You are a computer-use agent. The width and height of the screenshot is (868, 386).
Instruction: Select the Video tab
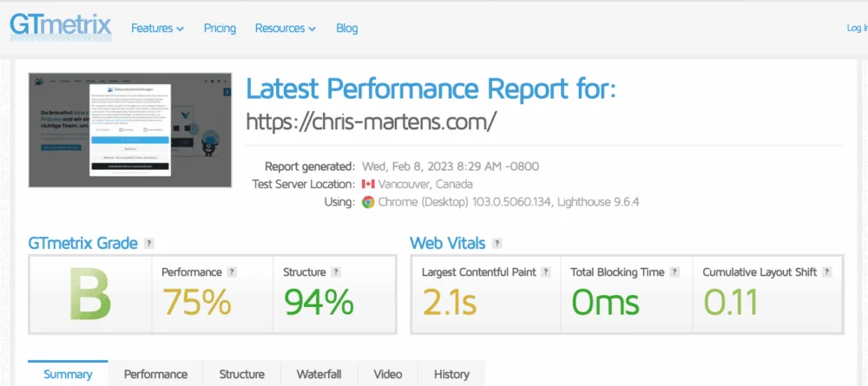[x=388, y=374]
